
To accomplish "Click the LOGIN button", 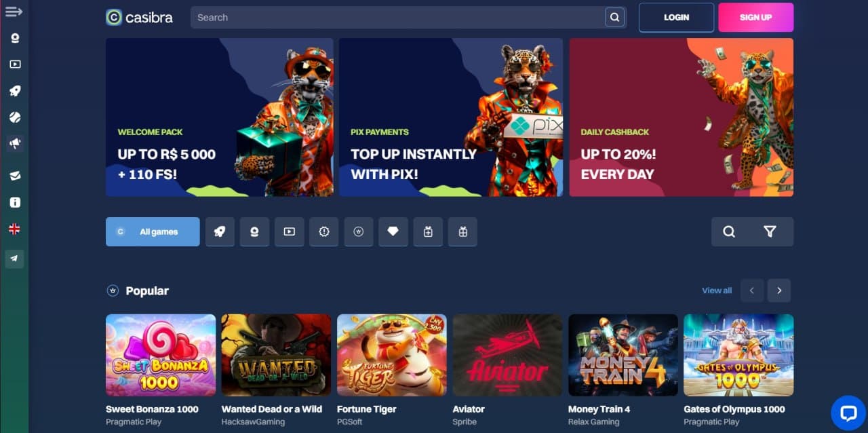I will [x=676, y=18].
